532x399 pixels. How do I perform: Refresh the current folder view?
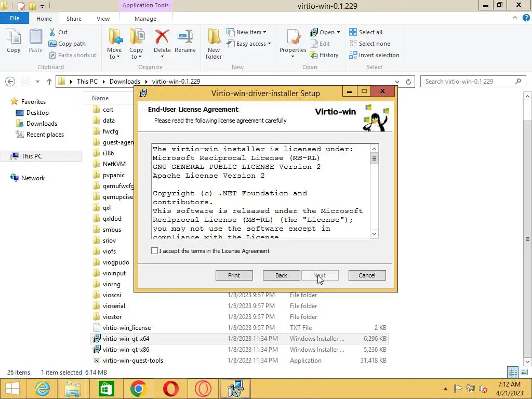click(408, 82)
